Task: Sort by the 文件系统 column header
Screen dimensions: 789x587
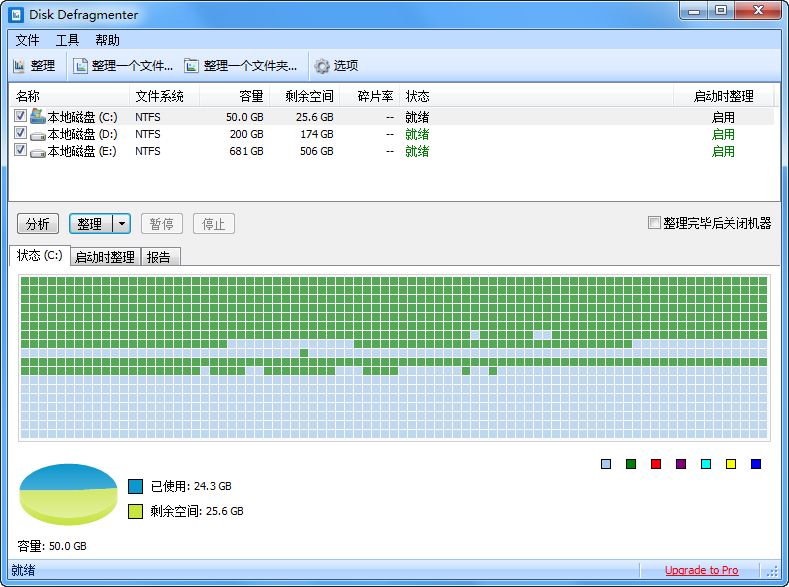Action: click(165, 96)
